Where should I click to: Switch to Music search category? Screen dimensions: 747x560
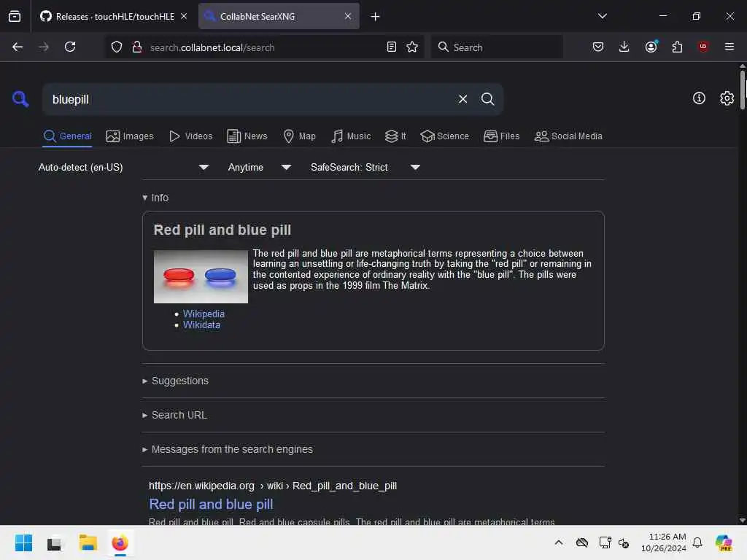[351, 136]
